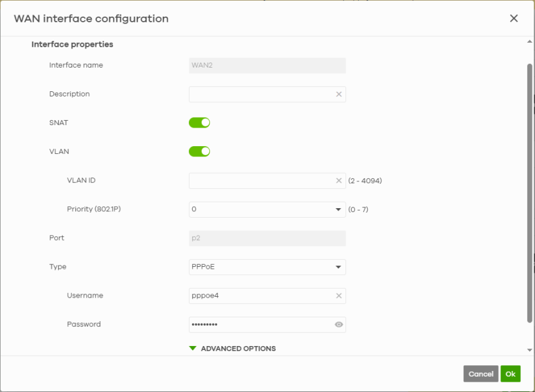Clear the Username field with X icon
This screenshot has width=535, height=392.
coord(339,296)
